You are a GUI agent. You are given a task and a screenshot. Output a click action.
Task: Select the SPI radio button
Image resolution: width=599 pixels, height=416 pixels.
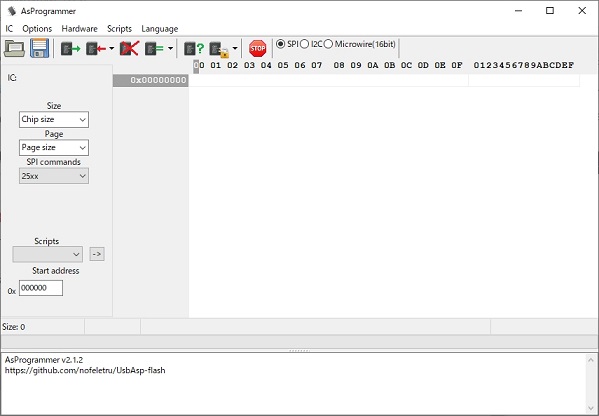[x=280, y=44]
